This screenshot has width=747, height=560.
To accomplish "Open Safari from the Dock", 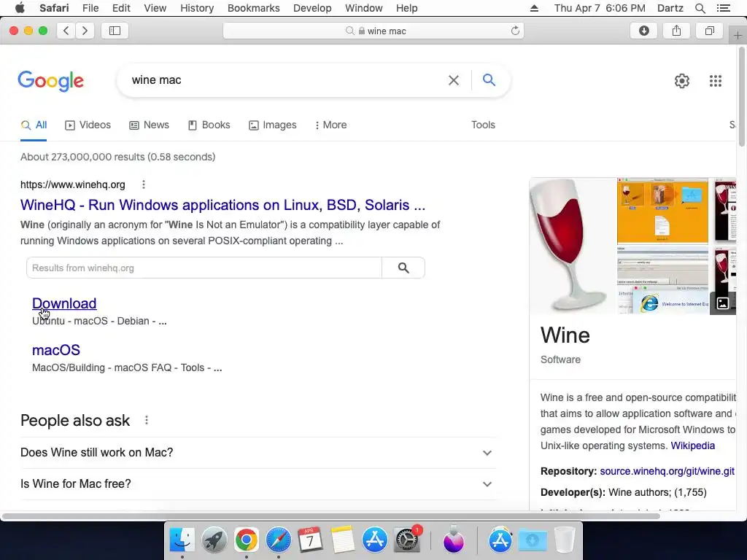I will pos(278,540).
